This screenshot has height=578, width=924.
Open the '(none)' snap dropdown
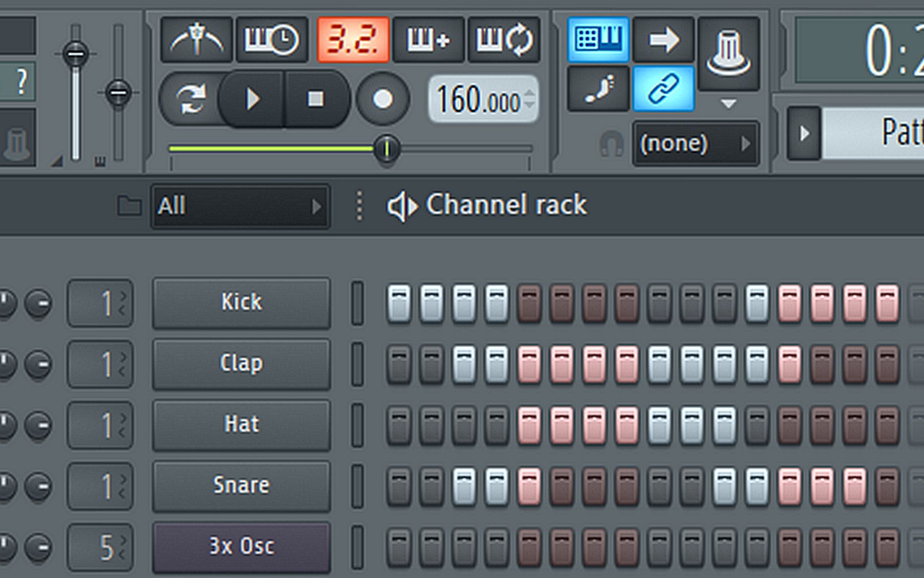pyautogui.click(x=696, y=143)
